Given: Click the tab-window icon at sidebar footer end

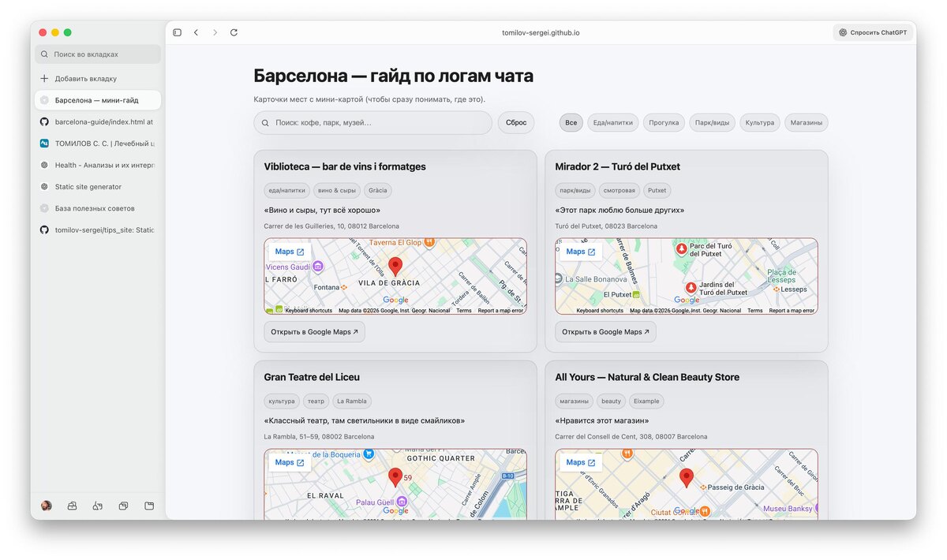Looking at the screenshot, I should pos(149,506).
